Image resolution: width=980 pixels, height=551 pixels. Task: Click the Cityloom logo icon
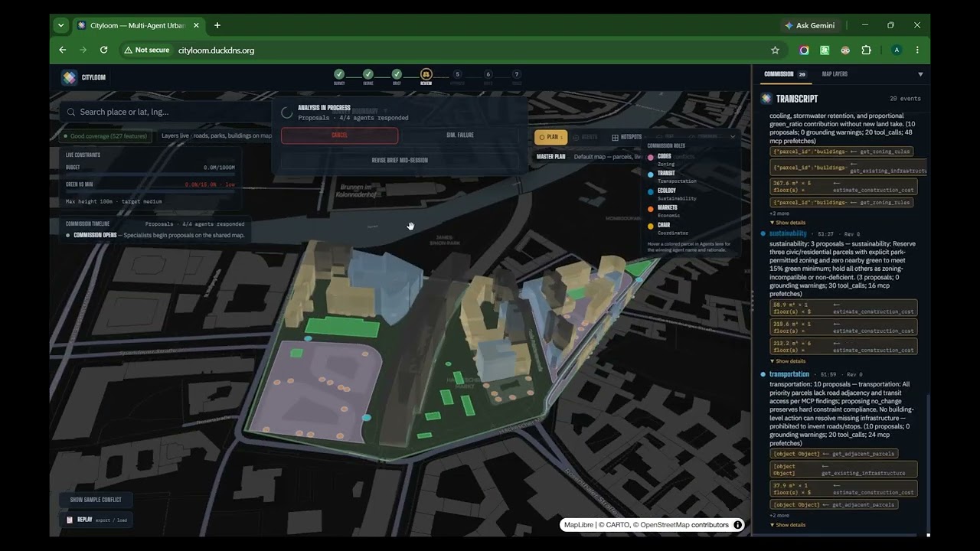pyautogui.click(x=70, y=77)
